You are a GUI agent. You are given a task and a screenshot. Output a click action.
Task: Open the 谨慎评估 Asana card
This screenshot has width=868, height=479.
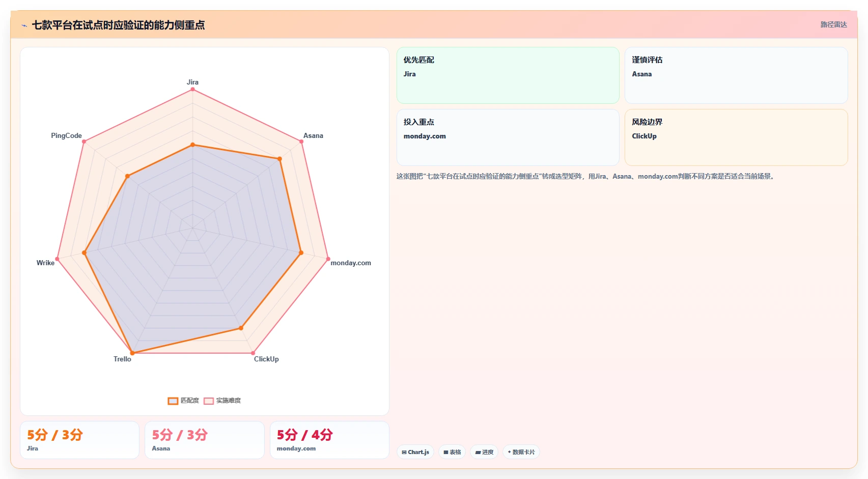(x=736, y=75)
